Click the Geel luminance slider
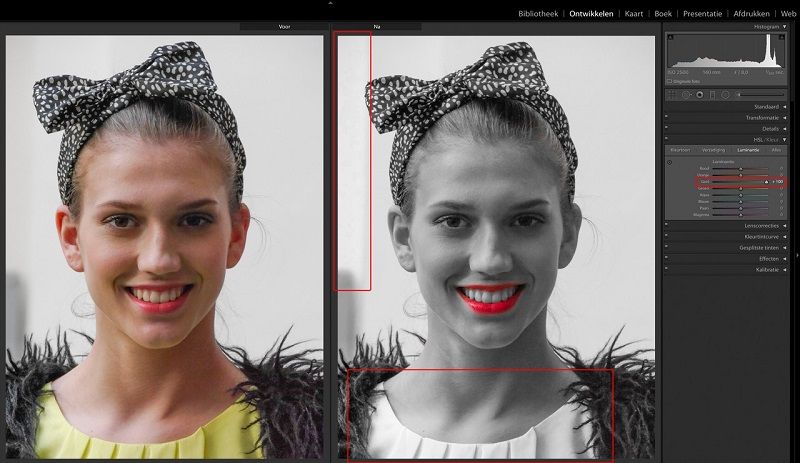 pos(741,182)
